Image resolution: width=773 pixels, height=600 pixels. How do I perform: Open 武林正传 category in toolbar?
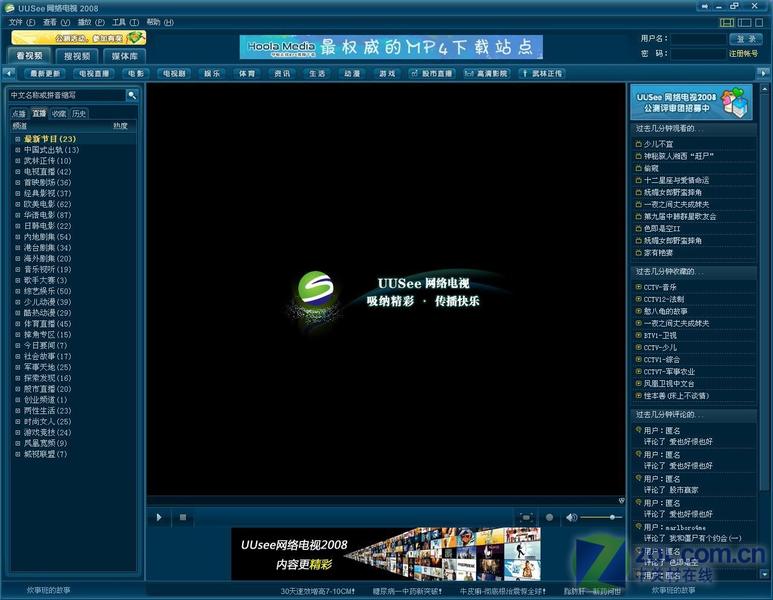541,73
